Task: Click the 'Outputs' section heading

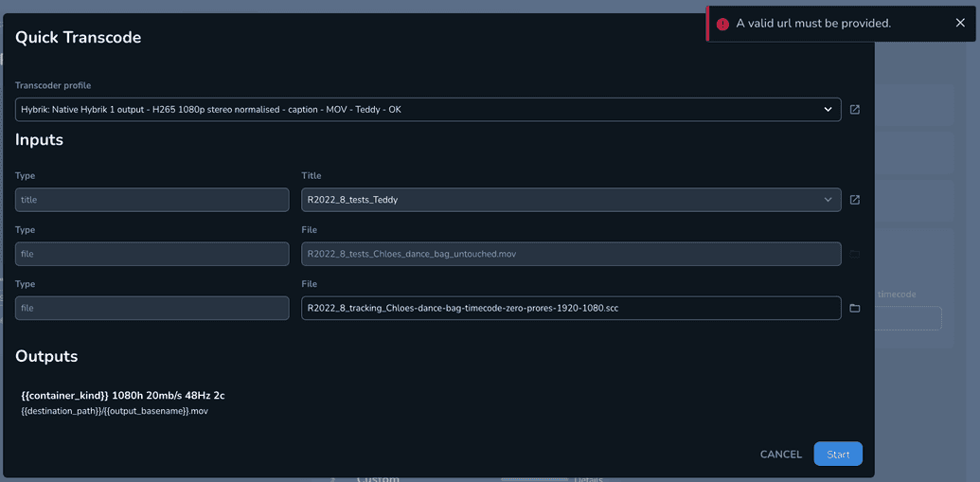Action: click(47, 356)
